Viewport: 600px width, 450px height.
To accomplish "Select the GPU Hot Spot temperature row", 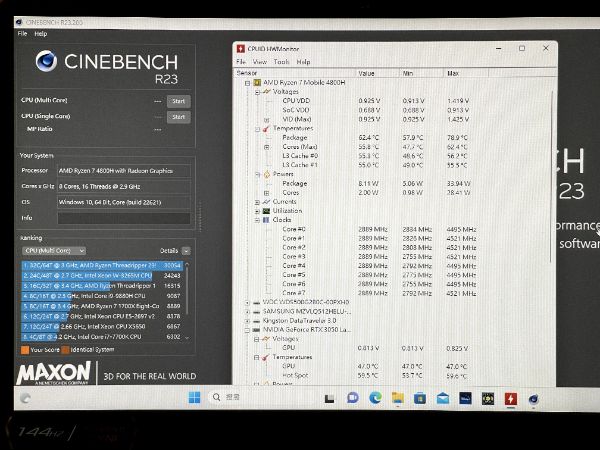I will click(x=374, y=375).
